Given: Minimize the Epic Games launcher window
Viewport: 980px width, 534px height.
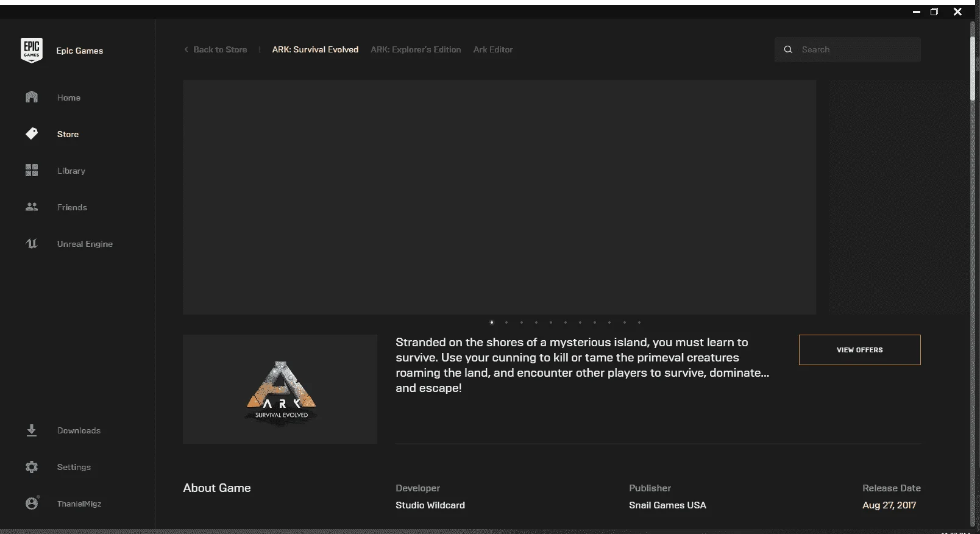Looking at the screenshot, I should tap(916, 12).
